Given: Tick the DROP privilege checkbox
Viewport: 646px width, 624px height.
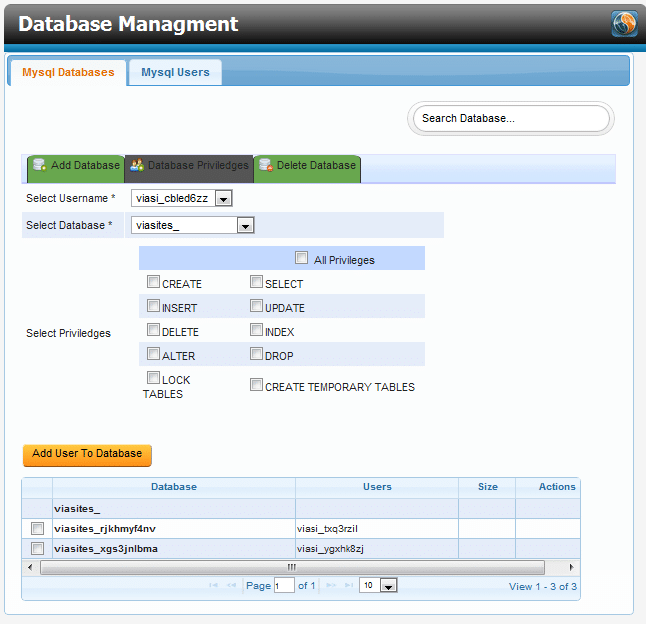Looking at the screenshot, I should coord(256,354).
